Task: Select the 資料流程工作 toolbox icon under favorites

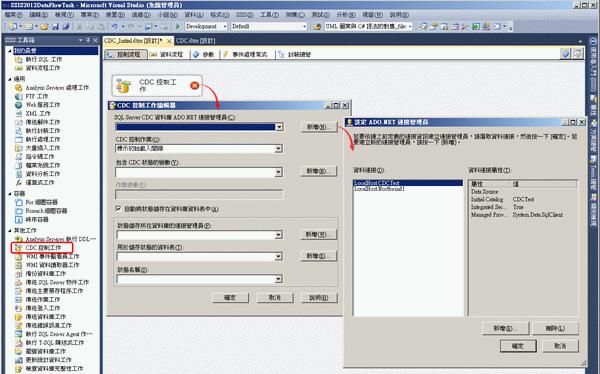Action: pos(18,68)
